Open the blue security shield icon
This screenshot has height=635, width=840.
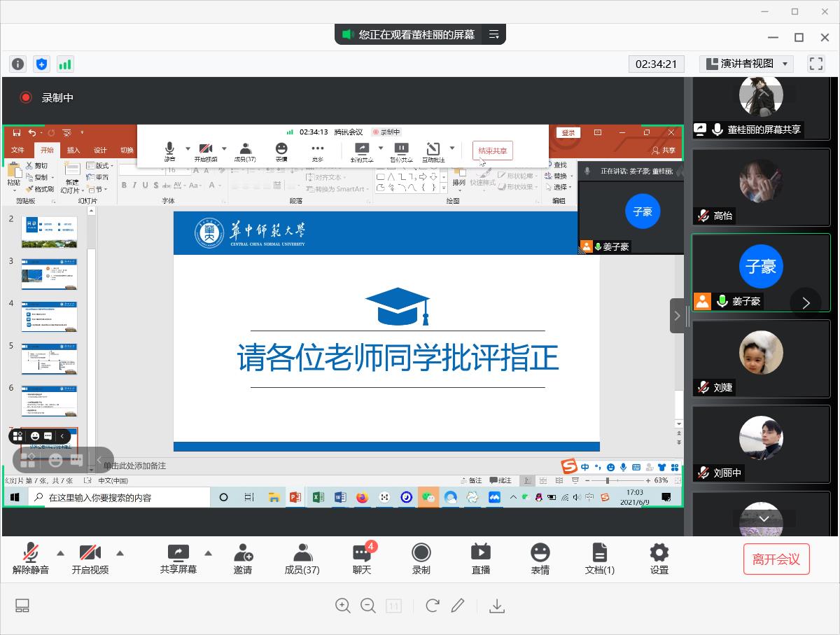(41, 64)
